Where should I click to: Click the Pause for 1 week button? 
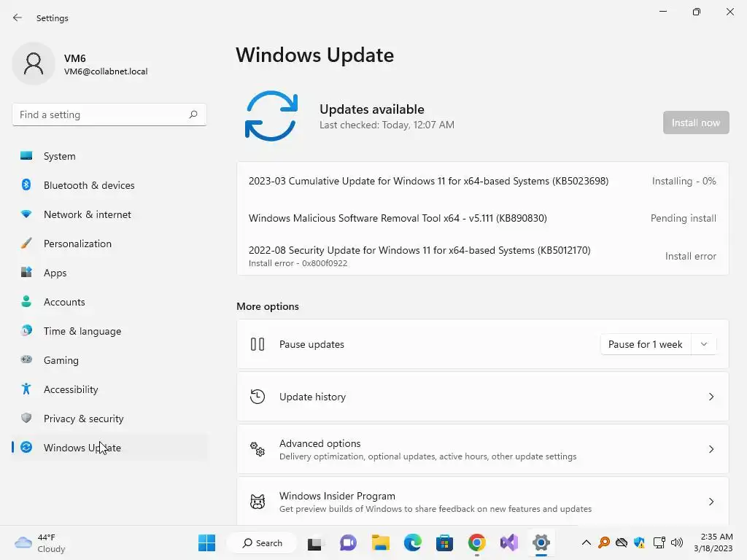[x=646, y=344]
